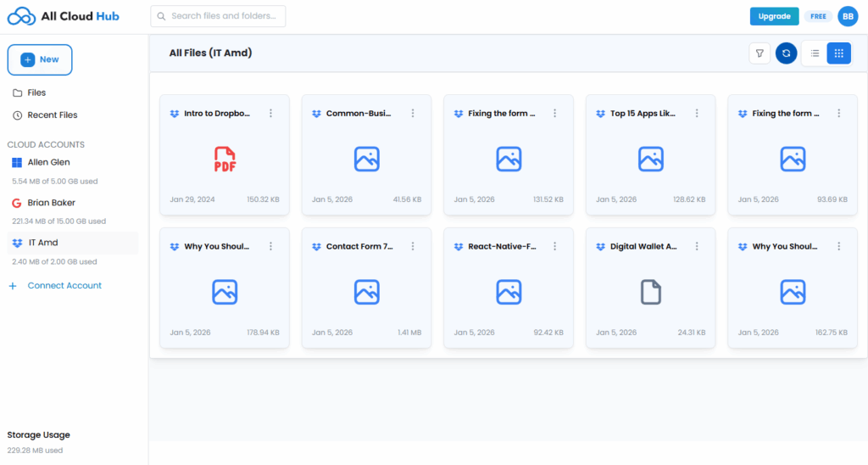The height and width of the screenshot is (465, 868).
Task: Click the 1.41 MB size value
Action: tap(409, 333)
